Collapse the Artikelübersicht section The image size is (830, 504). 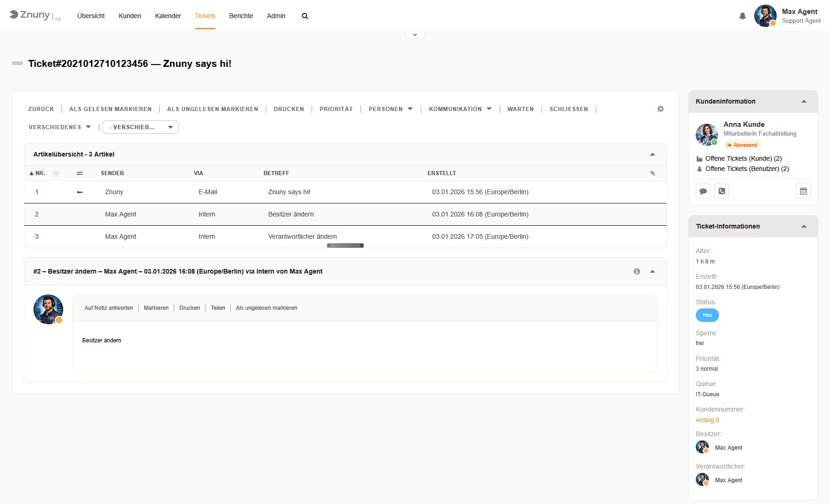click(x=652, y=154)
